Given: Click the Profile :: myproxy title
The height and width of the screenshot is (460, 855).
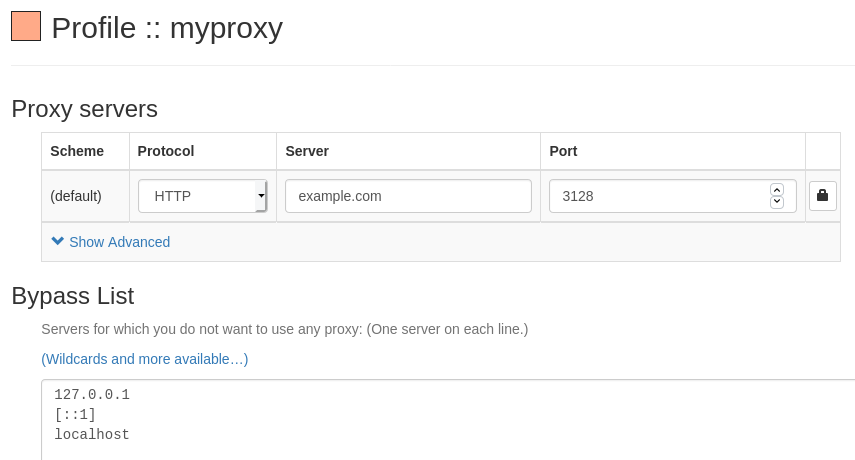Looking at the screenshot, I should tap(167, 28).
